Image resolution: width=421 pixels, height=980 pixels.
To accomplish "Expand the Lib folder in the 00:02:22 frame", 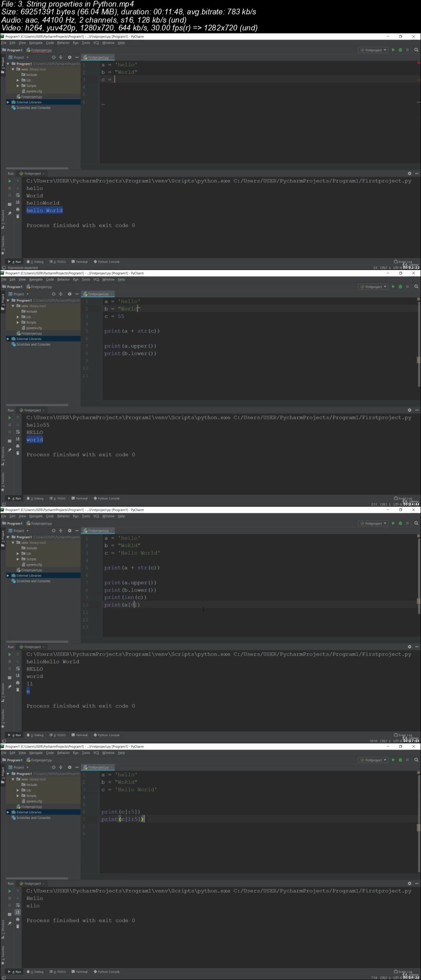I will (18, 80).
